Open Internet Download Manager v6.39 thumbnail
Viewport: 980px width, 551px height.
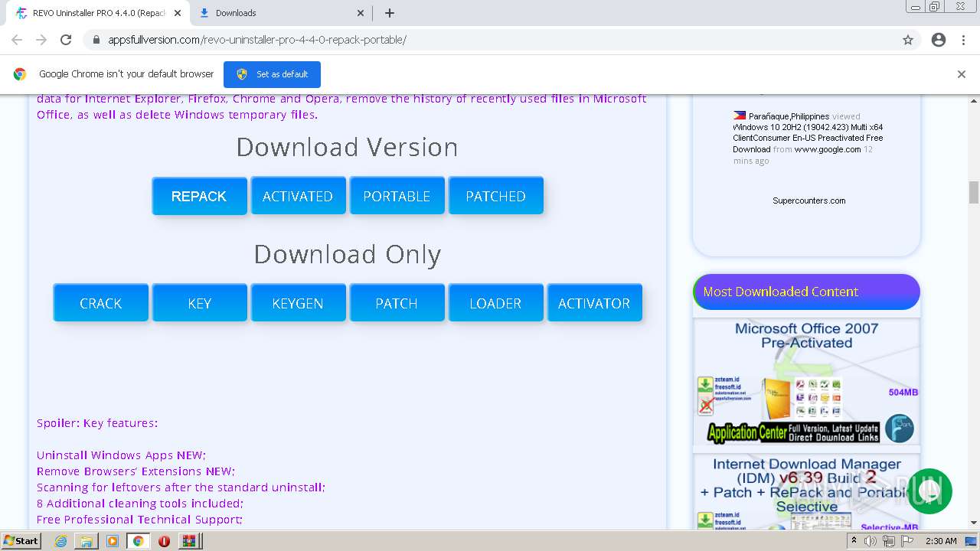coord(807,491)
